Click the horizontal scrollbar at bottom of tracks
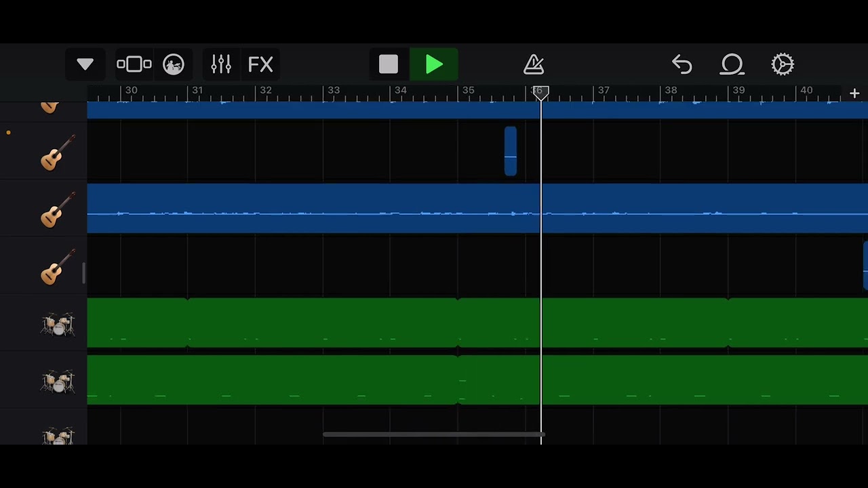Screen dimensions: 868x488 point(434,434)
